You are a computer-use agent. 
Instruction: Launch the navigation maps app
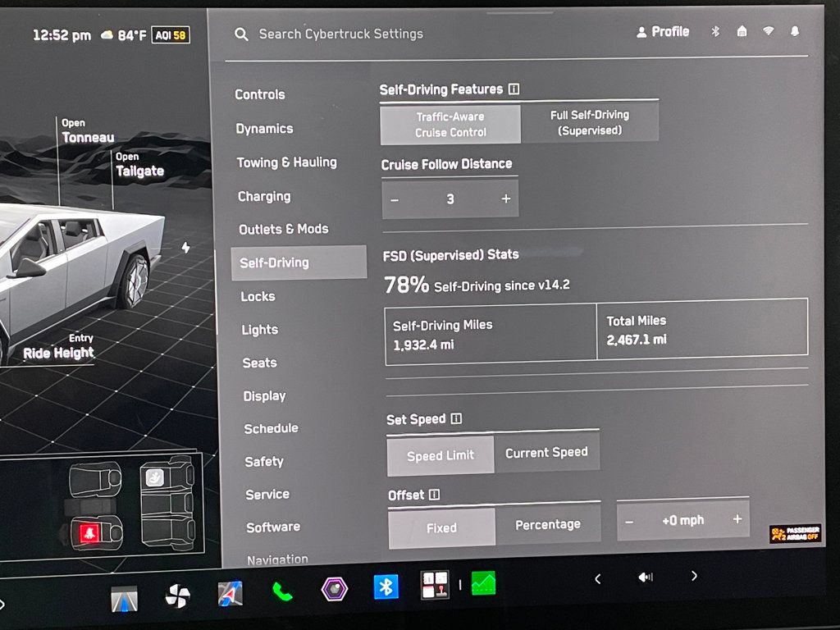click(x=231, y=594)
